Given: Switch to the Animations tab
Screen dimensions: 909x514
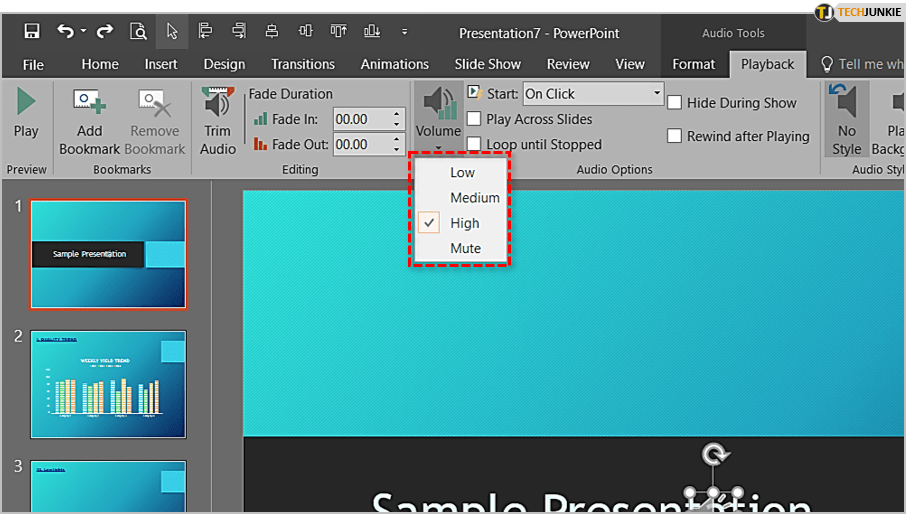Looking at the screenshot, I should [x=394, y=64].
